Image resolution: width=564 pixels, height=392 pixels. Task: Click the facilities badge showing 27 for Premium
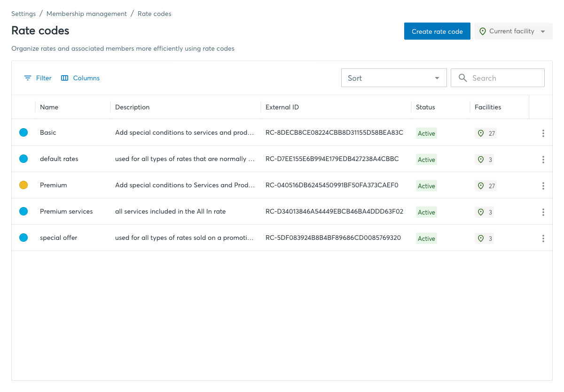(486, 186)
